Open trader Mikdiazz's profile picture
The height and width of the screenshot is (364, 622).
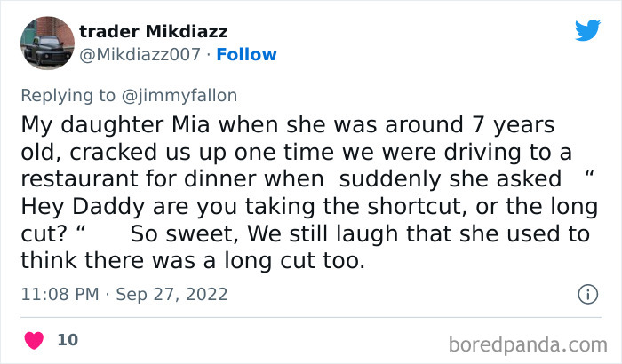tap(45, 42)
